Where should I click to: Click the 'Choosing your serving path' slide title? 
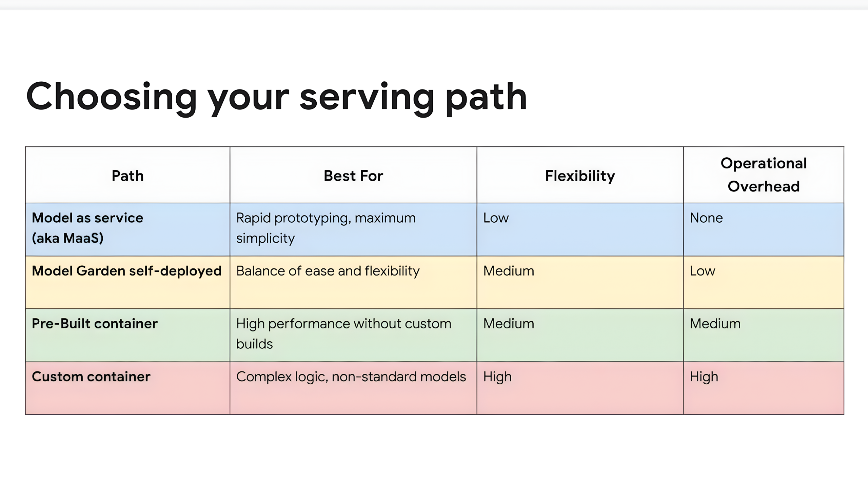pyautogui.click(x=276, y=97)
